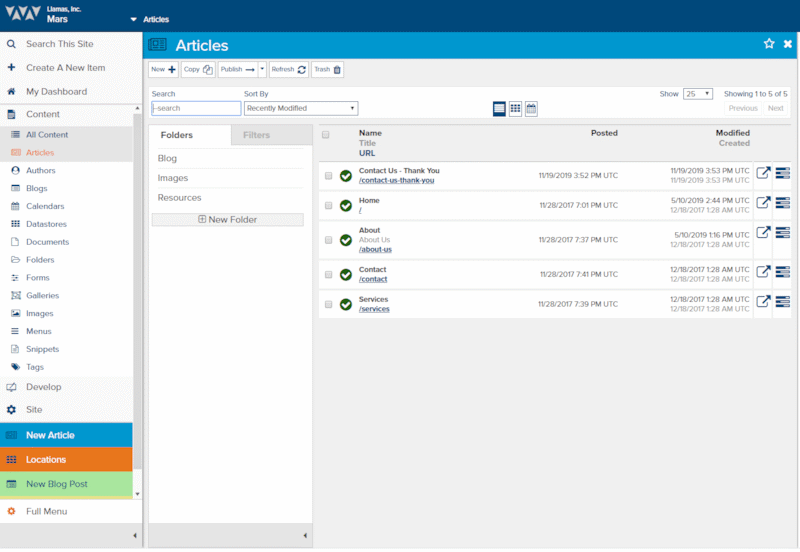Switch to grid view icon
This screenshot has height=552, width=800.
tap(515, 109)
